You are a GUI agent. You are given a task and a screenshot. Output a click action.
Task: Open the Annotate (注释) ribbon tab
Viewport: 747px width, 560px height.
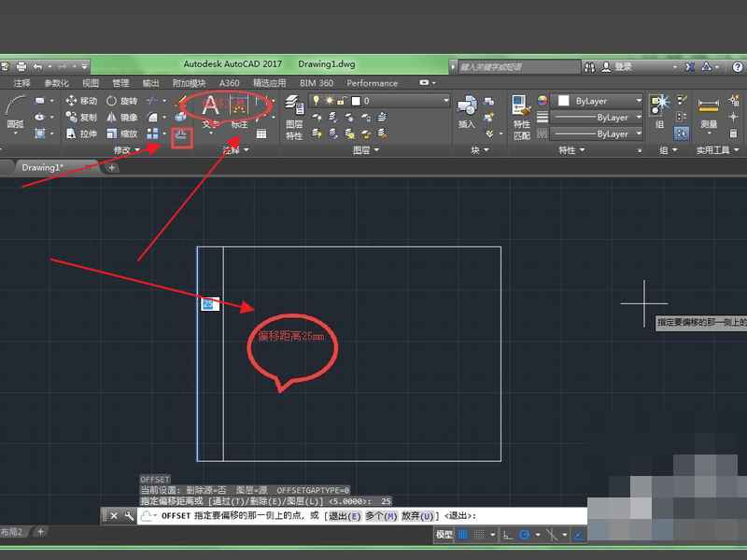(x=21, y=83)
